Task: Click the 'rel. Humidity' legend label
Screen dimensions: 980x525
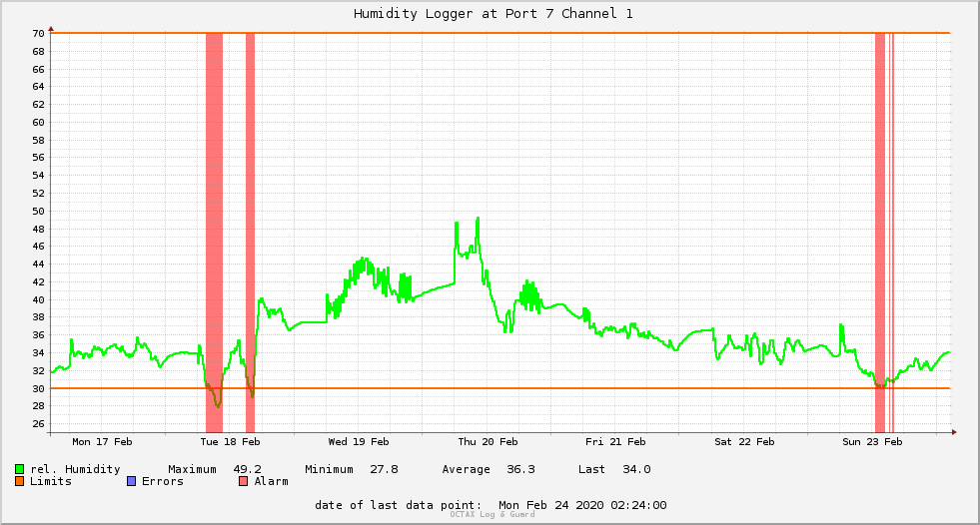Action: [75, 469]
